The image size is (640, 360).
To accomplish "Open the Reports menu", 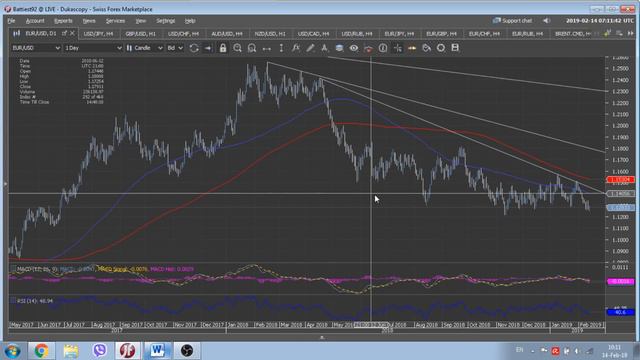I will (63, 21).
